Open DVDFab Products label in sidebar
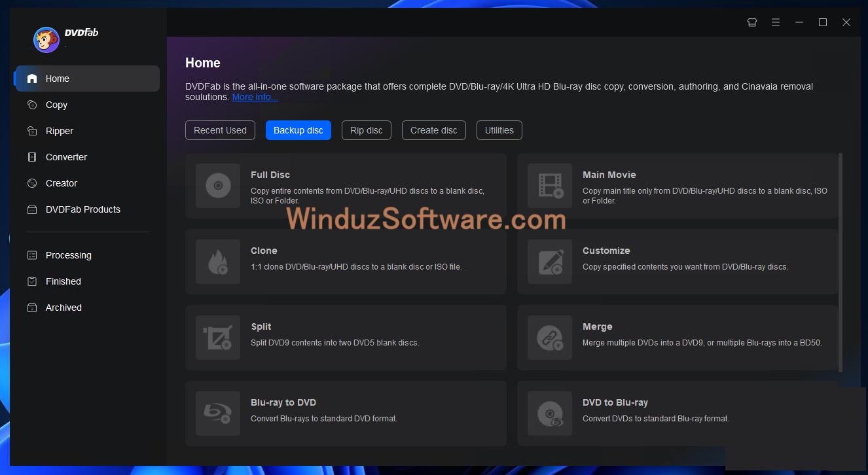The height and width of the screenshot is (475, 868). [x=83, y=209]
